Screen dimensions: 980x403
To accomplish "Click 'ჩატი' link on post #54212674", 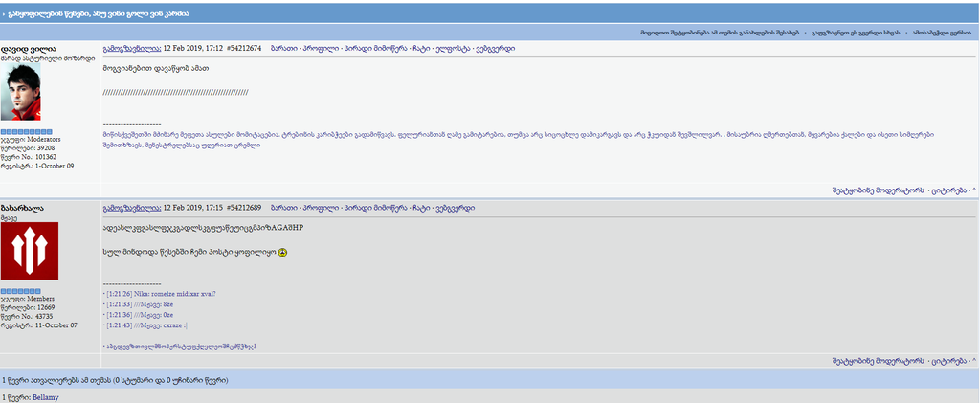I will (x=421, y=49).
